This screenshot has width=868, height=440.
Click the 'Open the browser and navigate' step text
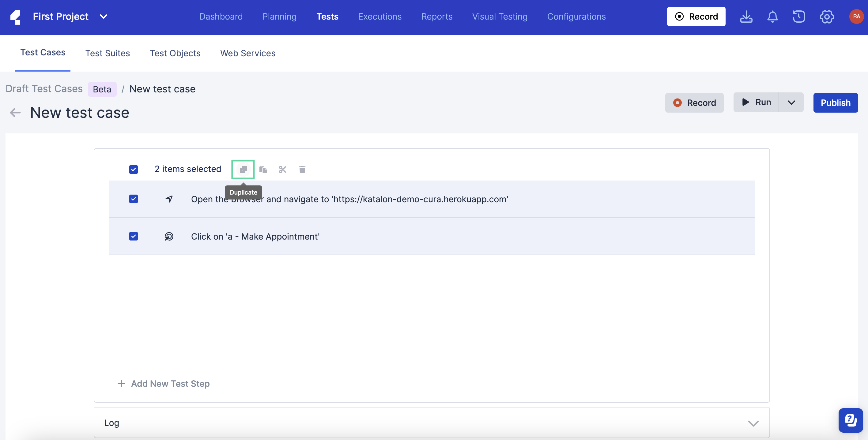coord(349,199)
